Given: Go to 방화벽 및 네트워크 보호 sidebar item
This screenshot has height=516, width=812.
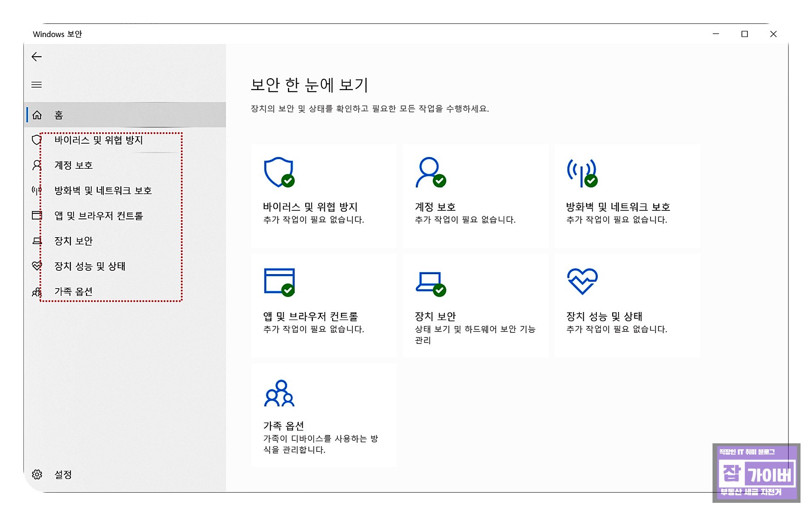Looking at the screenshot, I should click(125, 190).
